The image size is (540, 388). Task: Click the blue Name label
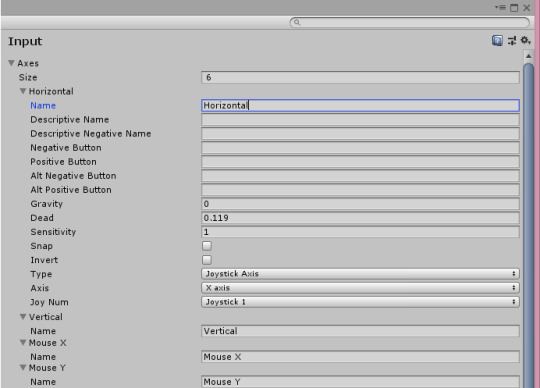pyautogui.click(x=43, y=105)
